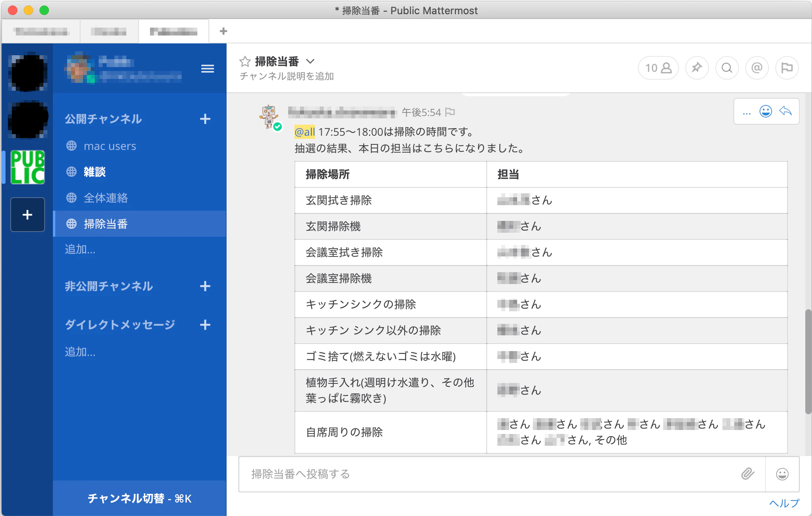Open the flagged posts icon
The width and height of the screenshot is (812, 516).
pyautogui.click(x=787, y=68)
